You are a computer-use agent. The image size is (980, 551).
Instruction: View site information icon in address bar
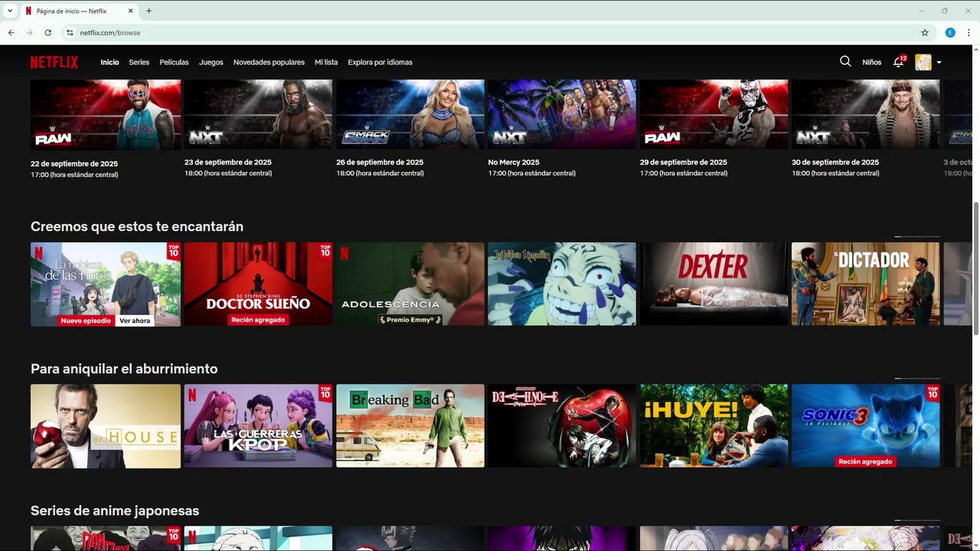(x=69, y=33)
